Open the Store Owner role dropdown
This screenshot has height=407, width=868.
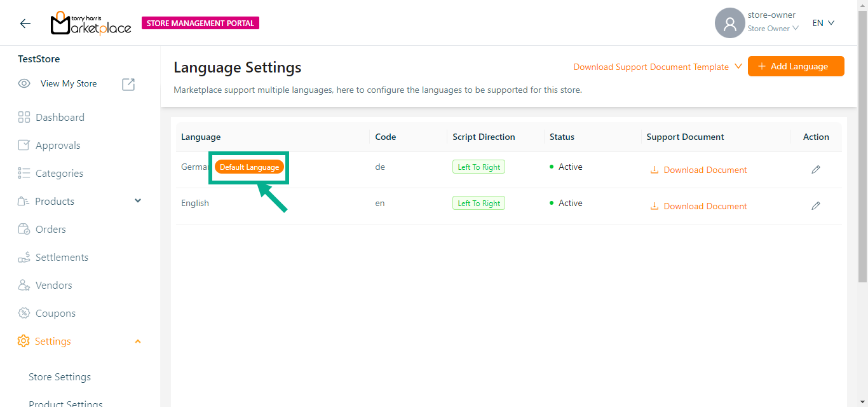tap(773, 29)
